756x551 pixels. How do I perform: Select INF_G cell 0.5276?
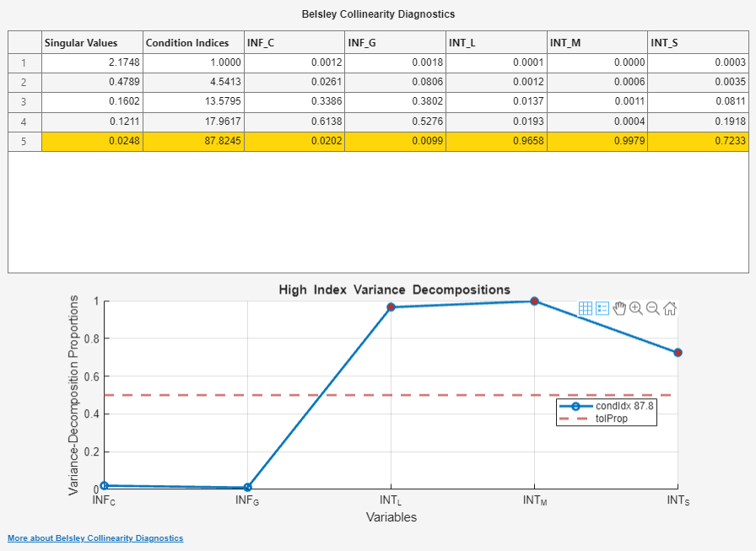pyautogui.click(x=396, y=122)
